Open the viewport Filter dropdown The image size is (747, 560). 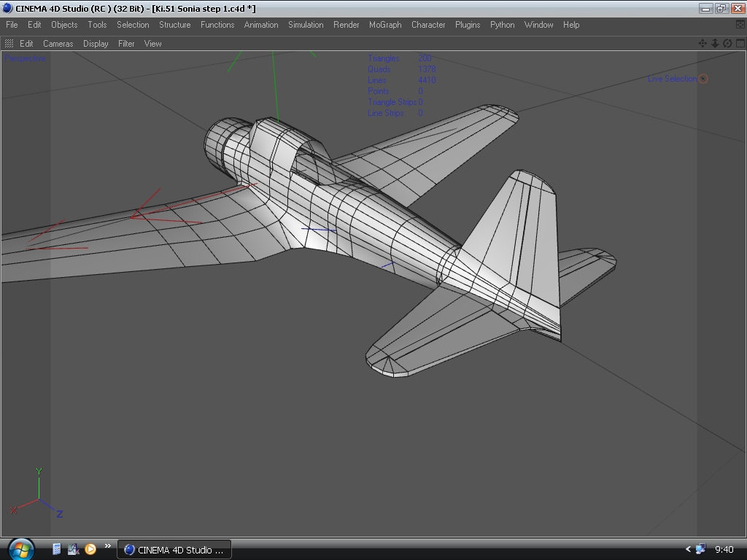click(x=126, y=44)
